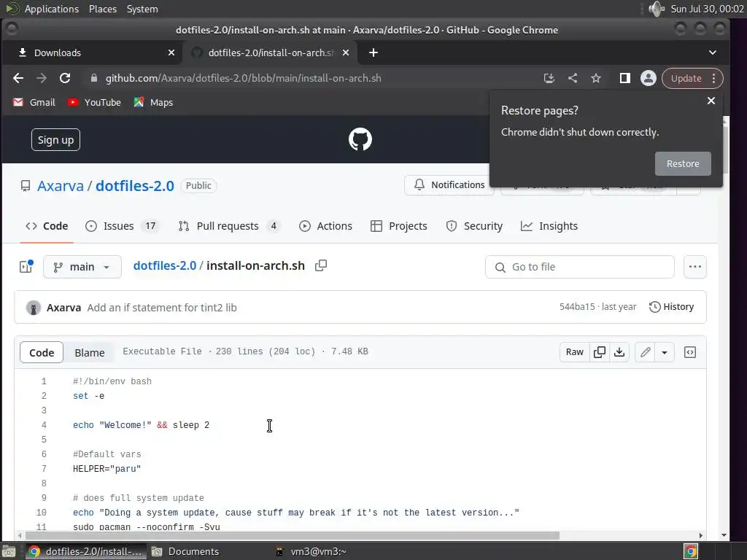Click Axarva's avatar in commit row
This screenshot has height=560, width=747.
34,308
